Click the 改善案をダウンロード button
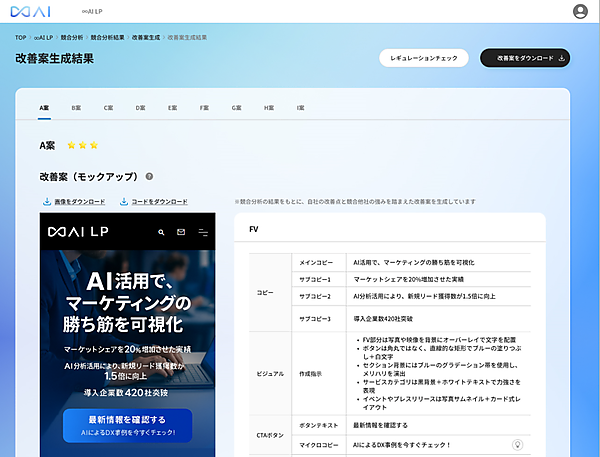 [x=525, y=58]
